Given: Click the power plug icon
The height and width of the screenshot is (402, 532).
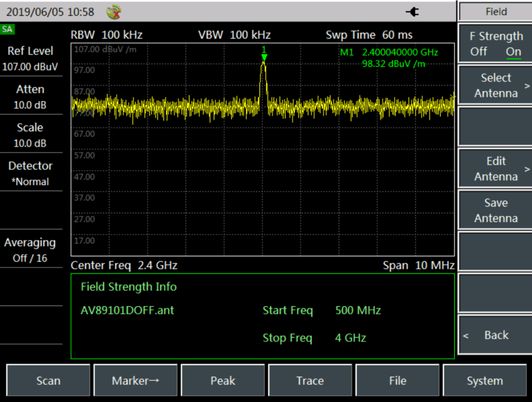Looking at the screenshot, I should (412, 12).
